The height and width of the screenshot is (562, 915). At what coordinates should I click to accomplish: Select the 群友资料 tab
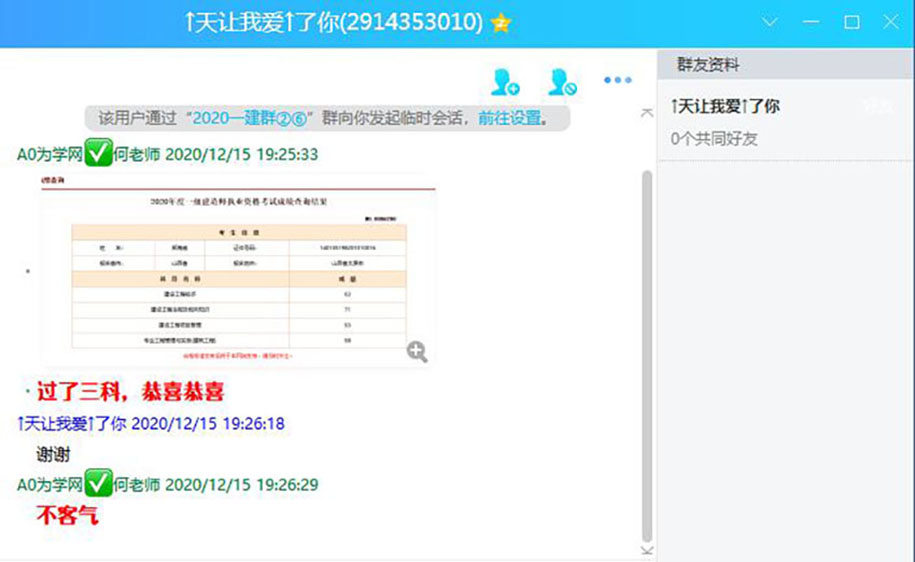708,65
